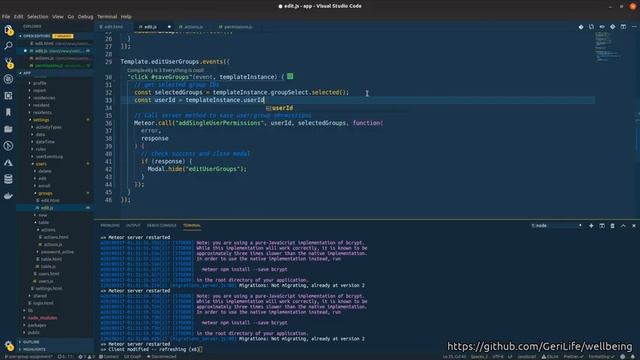640x360 pixels.
Task: Click the green complexity indicator on line 30
Action: tap(290, 76)
